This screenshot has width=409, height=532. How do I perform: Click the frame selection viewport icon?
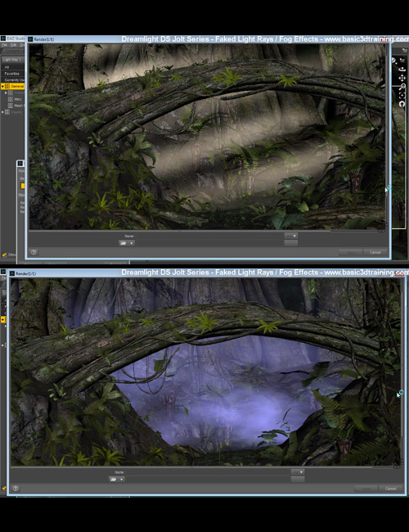click(402, 95)
